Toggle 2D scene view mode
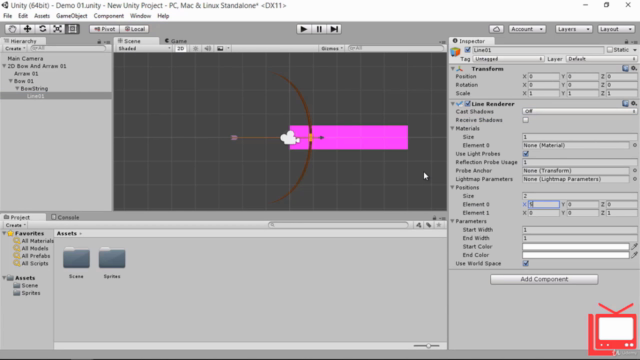The image size is (640, 360). 180,49
